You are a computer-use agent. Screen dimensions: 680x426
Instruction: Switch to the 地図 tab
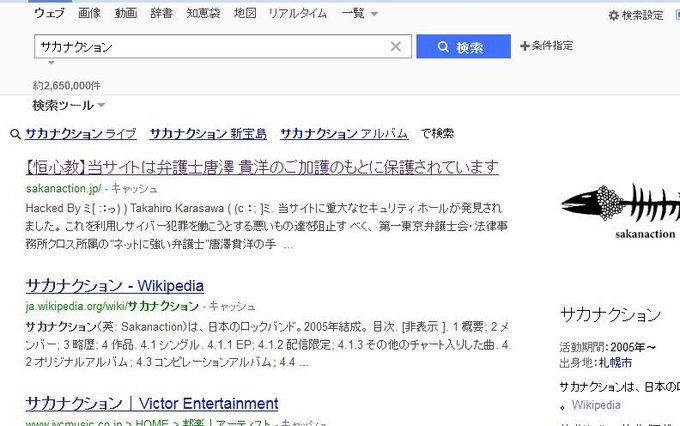(245, 13)
